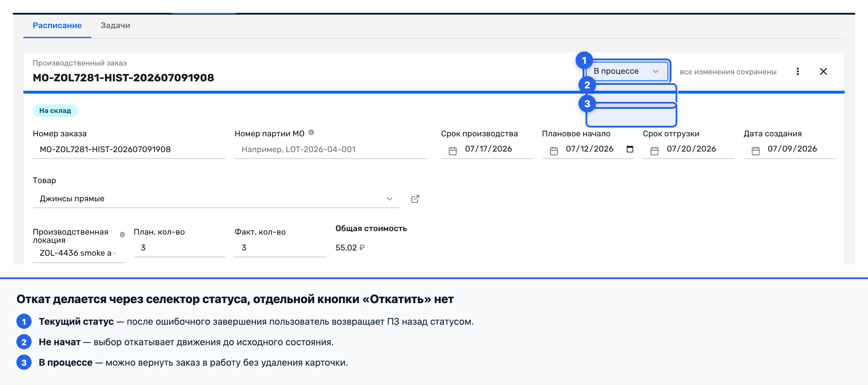Edit Срок отгрузки date 07/20/2026
868x385 pixels.
pos(691,149)
